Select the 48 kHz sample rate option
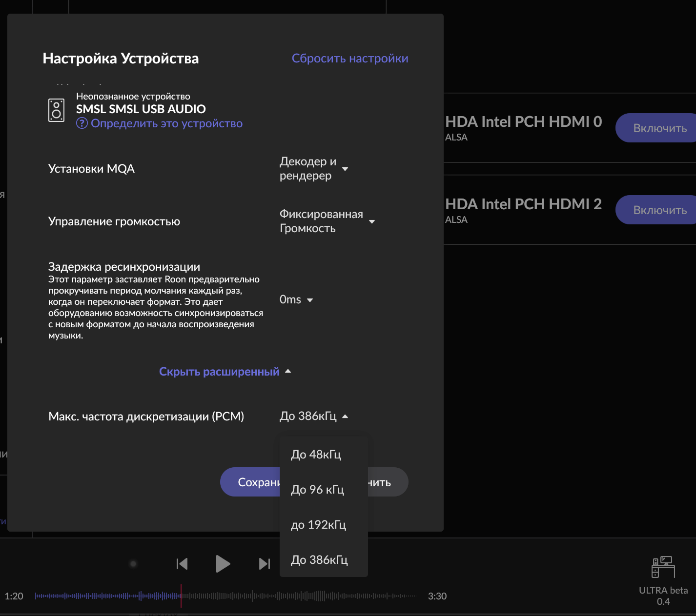This screenshot has height=616, width=696. pos(316,455)
